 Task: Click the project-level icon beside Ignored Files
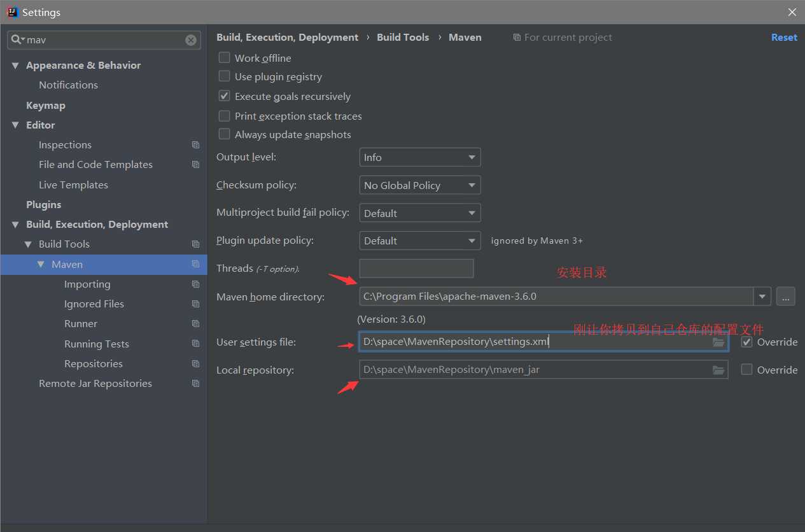[195, 304]
